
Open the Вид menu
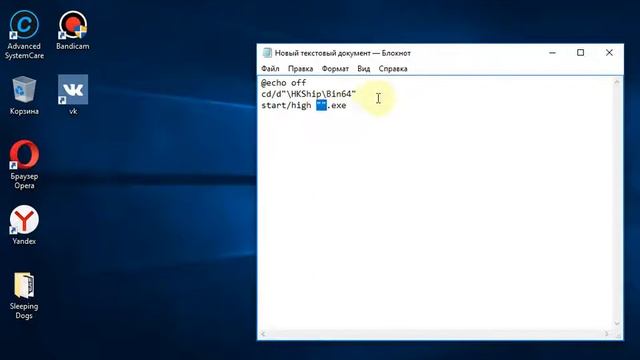(x=364, y=69)
